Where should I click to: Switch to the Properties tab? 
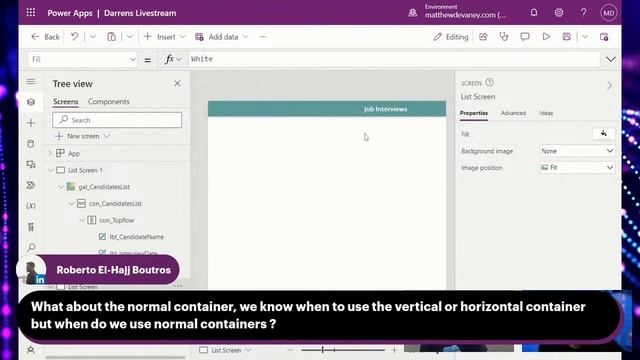[473, 113]
